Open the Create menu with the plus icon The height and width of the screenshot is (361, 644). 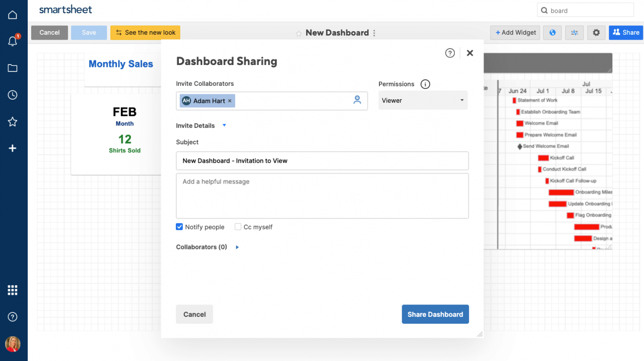[x=12, y=148]
